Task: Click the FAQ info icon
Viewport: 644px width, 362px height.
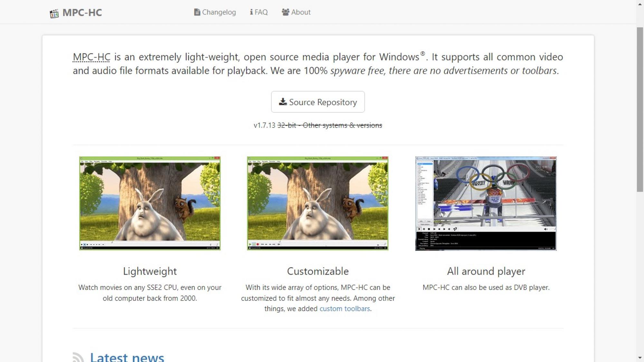Action: (x=251, y=12)
